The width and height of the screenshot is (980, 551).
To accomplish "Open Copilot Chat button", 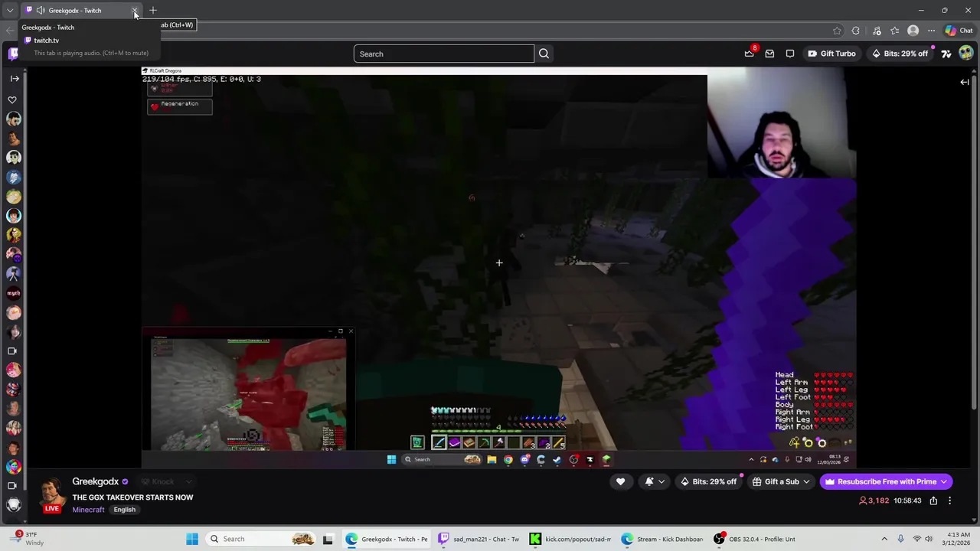I will [959, 31].
